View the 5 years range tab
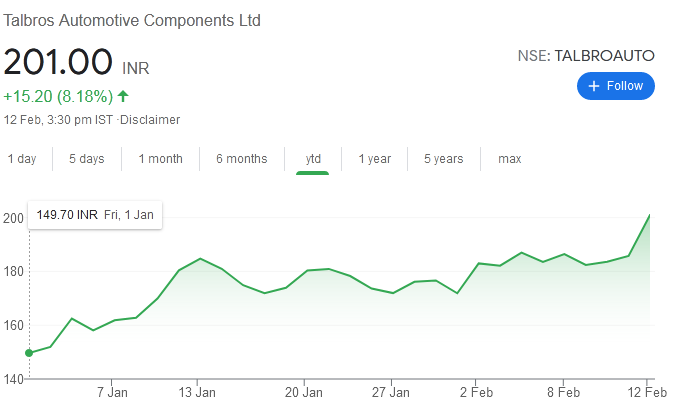The height and width of the screenshot is (402, 675). 443,159
